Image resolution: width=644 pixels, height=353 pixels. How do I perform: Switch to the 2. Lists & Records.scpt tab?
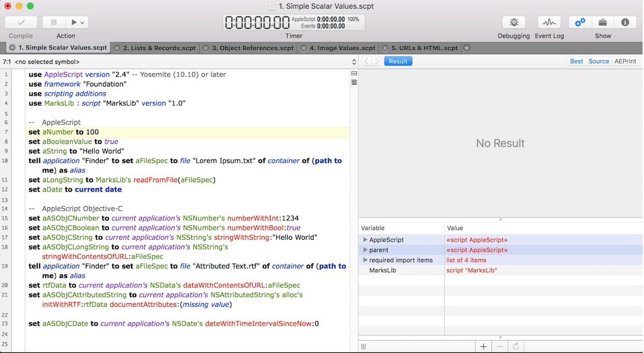(x=159, y=48)
